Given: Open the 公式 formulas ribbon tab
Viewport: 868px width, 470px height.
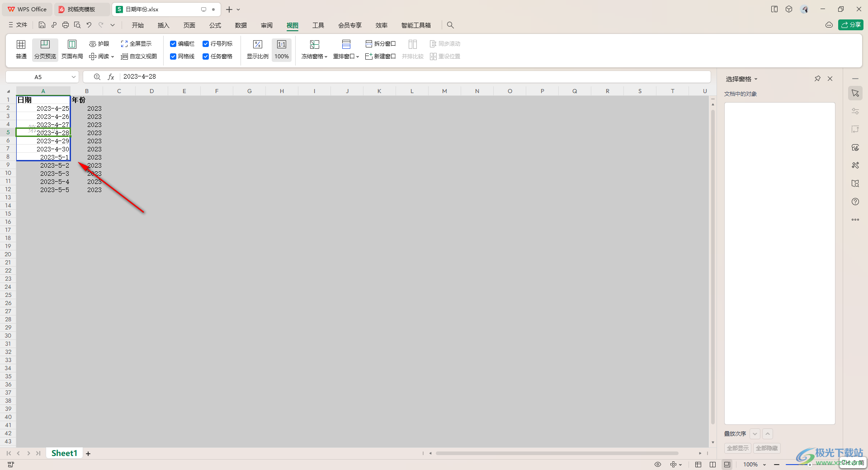Looking at the screenshot, I should pyautogui.click(x=215, y=25).
